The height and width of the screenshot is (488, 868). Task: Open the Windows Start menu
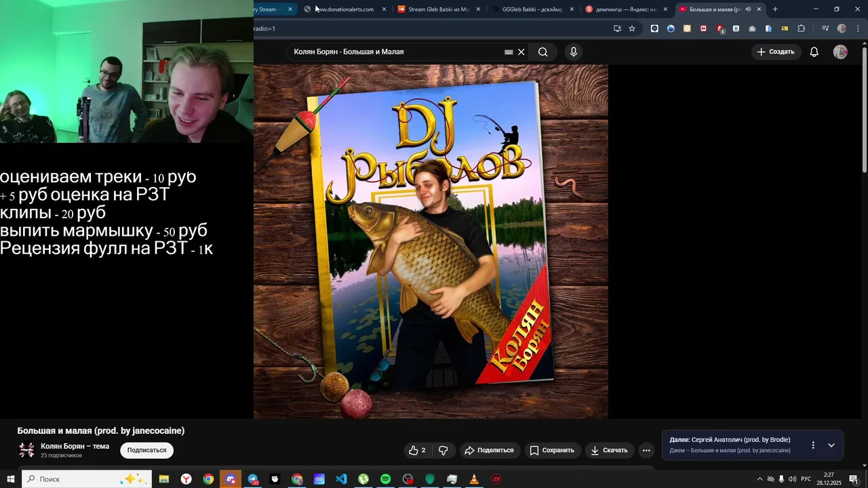click(11, 479)
